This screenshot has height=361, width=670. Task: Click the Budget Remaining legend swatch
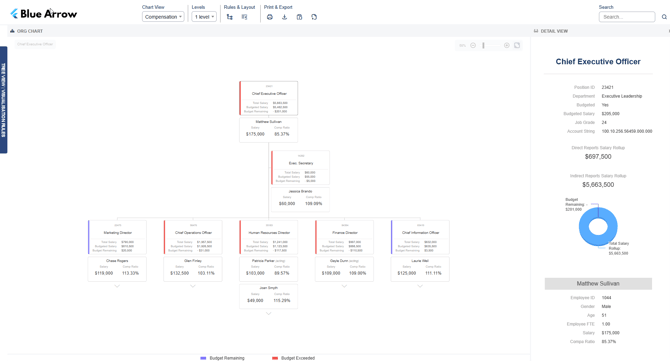203,358
